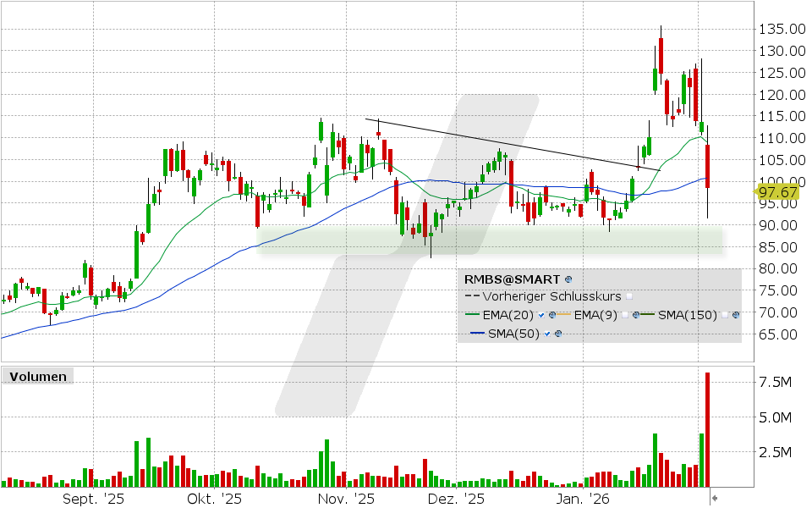
Task: Check the EMA(9) checkbox
Action: [x=625, y=315]
